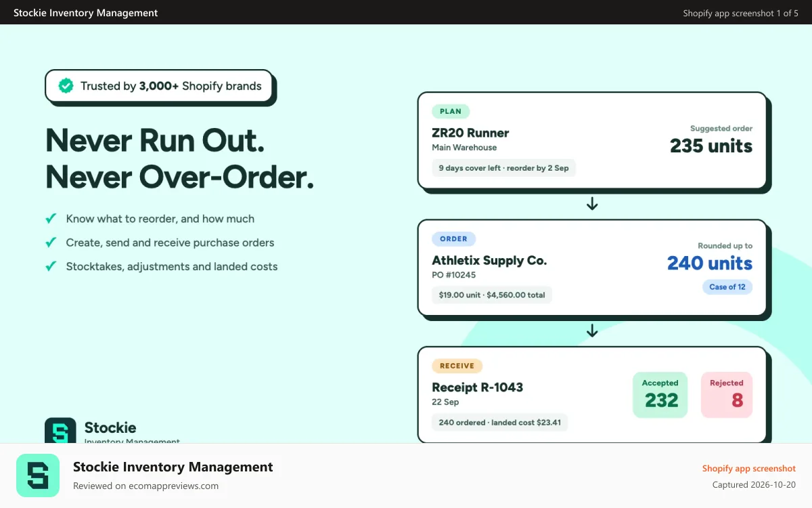Click the '9 days cover left · reorder by 2 Sep' chip
This screenshot has width=812, height=508.
504,168
